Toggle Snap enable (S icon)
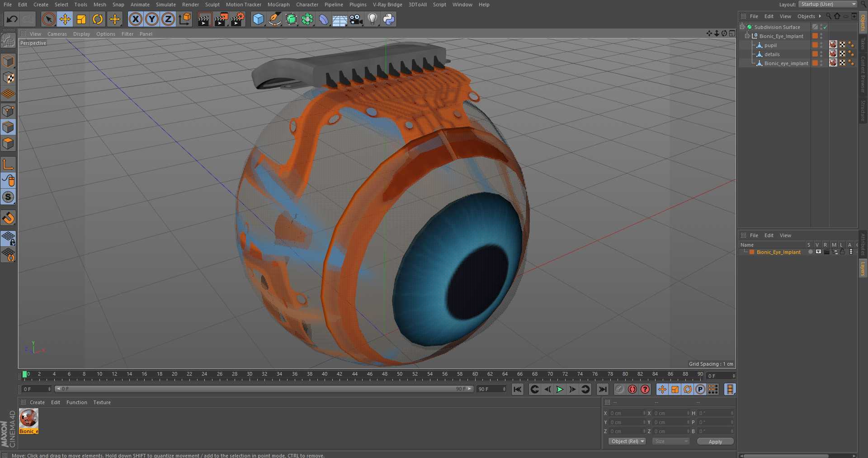Screen dimensions: 868x458 [8, 197]
